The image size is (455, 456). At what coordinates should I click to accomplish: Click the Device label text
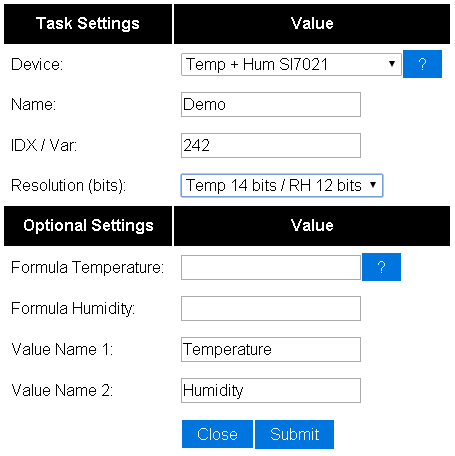[37, 64]
